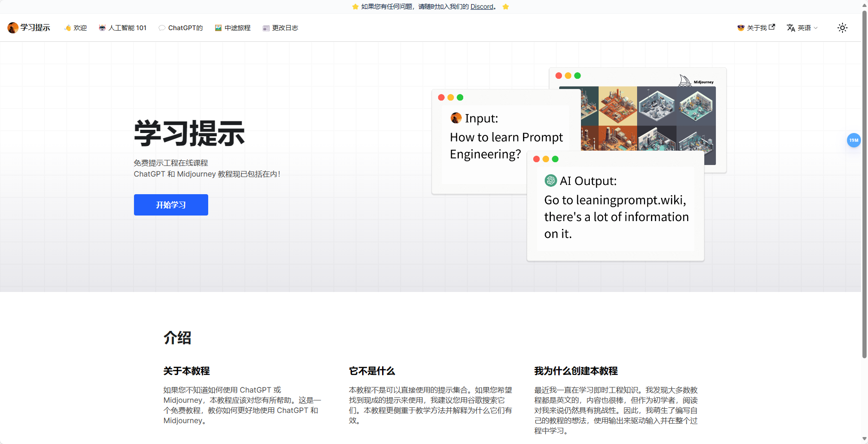
Task: Click the Midjourney image grid thumbnail
Action: click(x=648, y=119)
